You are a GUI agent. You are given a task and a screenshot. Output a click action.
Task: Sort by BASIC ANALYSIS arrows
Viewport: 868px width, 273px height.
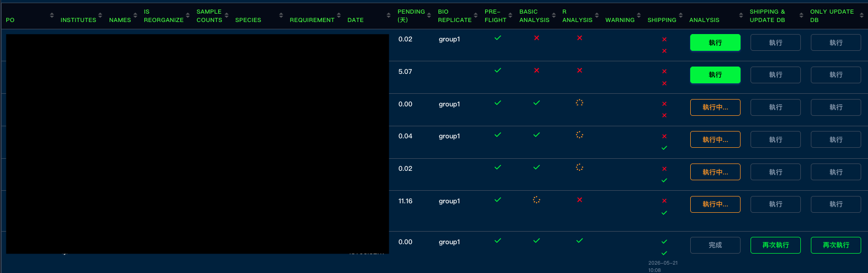click(554, 15)
